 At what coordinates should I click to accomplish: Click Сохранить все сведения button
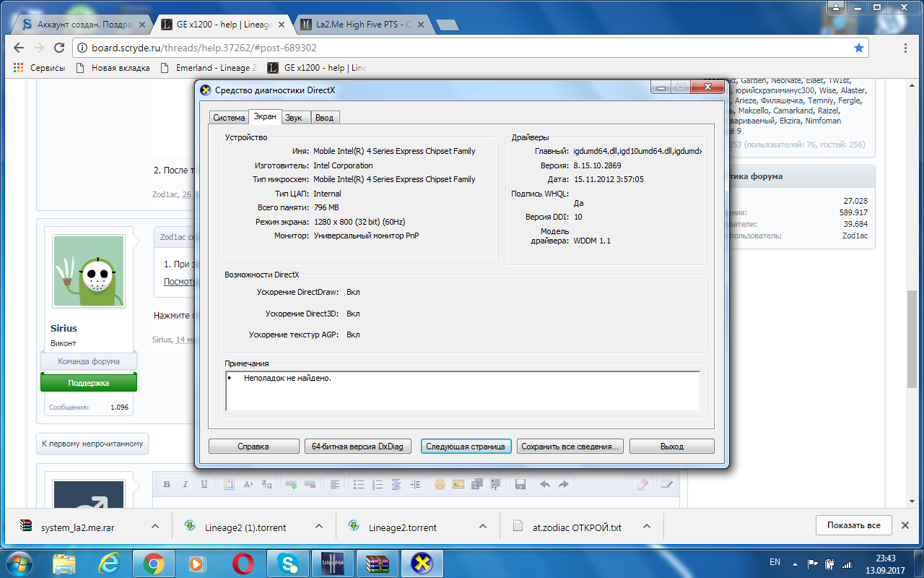tap(570, 447)
